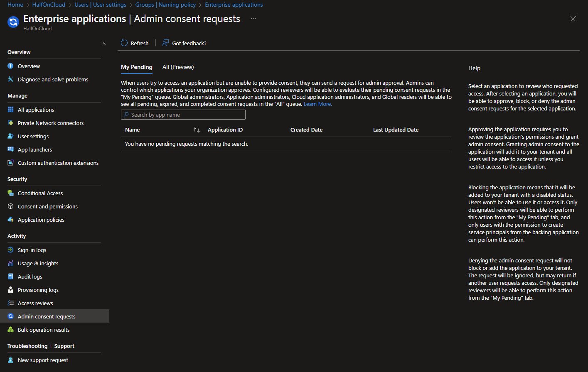
Task: Open All applications grid icon
Action: click(11, 110)
